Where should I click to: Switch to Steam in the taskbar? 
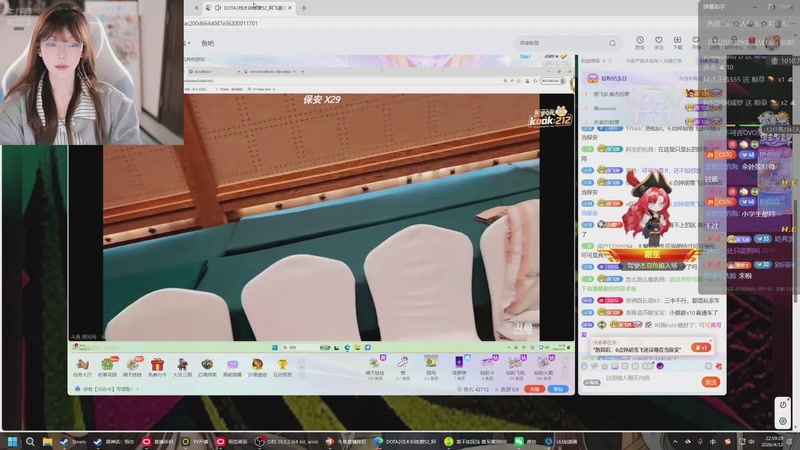(x=73, y=441)
